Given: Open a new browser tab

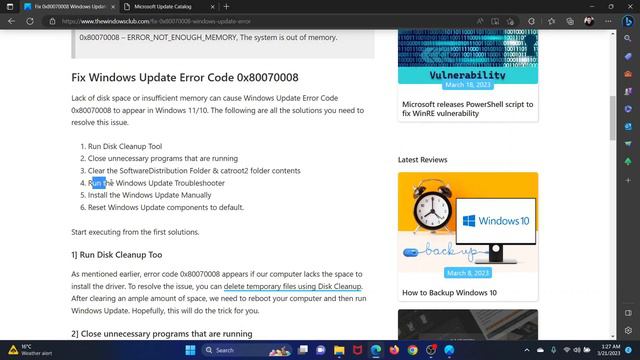Looking at the screenshot, I should (227, 7).
